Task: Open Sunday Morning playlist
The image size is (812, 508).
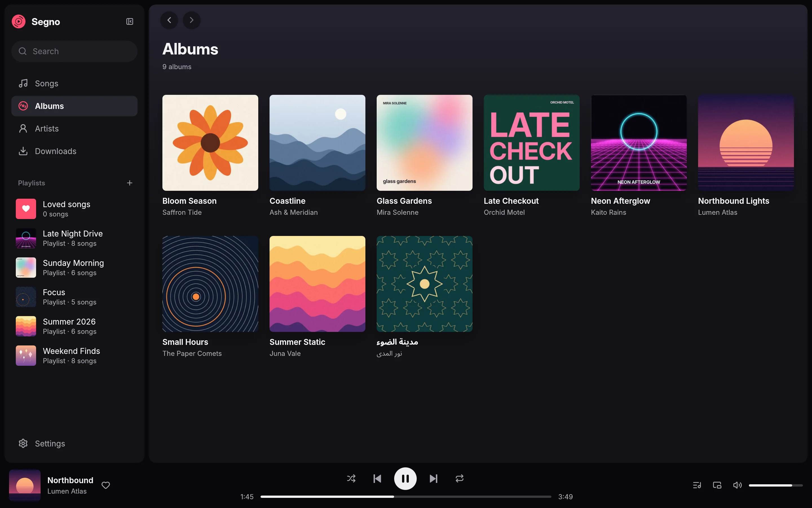Action: (x=74, y=268)
